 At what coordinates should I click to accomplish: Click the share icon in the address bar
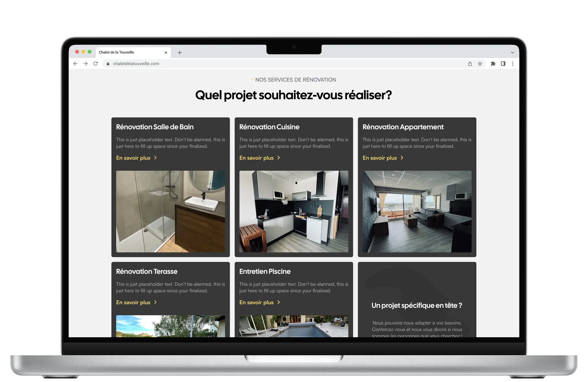click(470, 63)
